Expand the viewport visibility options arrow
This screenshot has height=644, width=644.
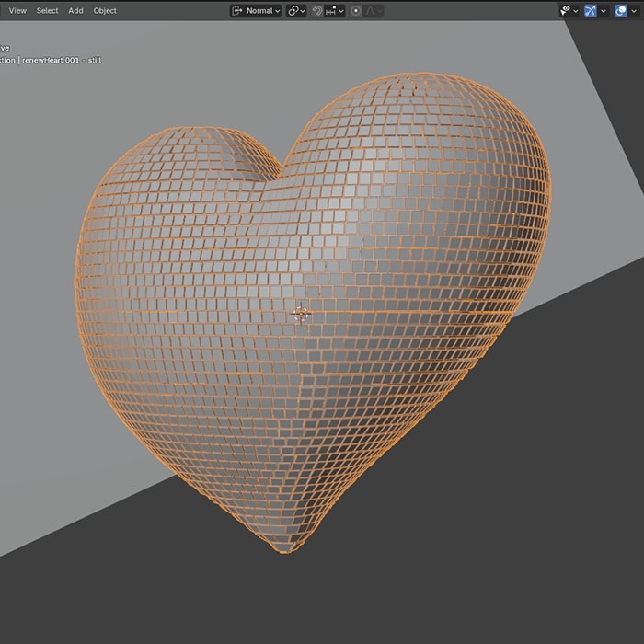coord(576,11)
